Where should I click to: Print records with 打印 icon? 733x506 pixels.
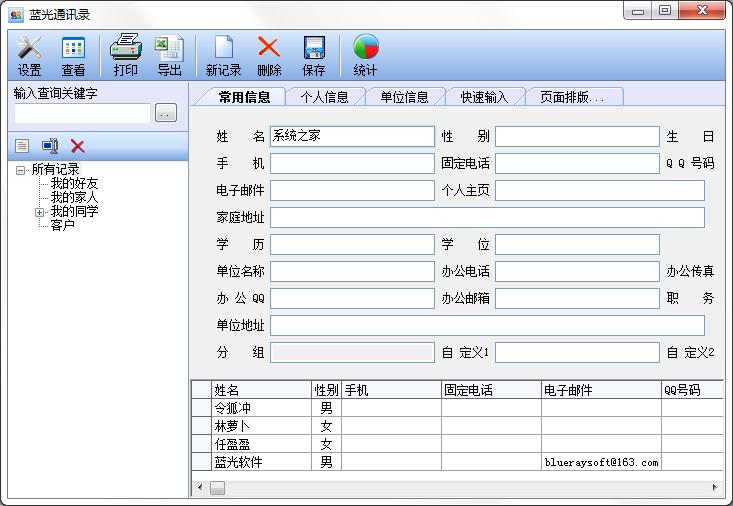coord(126,55)
